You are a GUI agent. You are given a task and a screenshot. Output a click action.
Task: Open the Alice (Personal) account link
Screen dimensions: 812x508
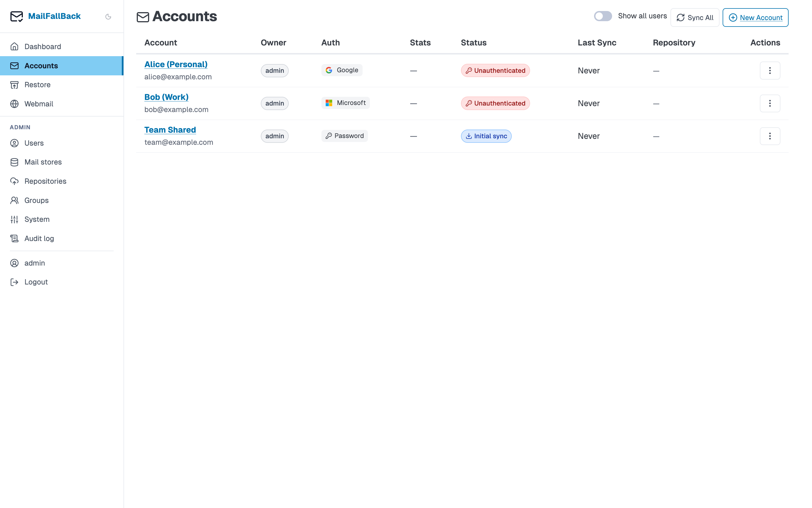point(176,64)
